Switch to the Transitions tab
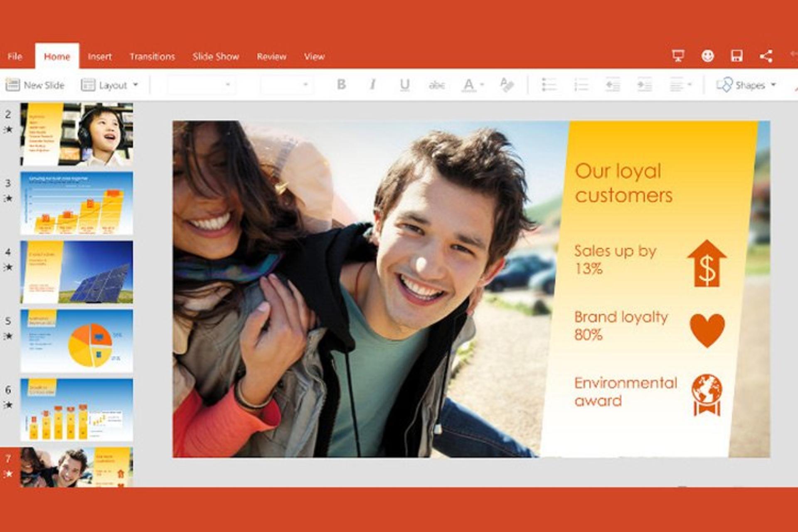 tap(152, 57)
